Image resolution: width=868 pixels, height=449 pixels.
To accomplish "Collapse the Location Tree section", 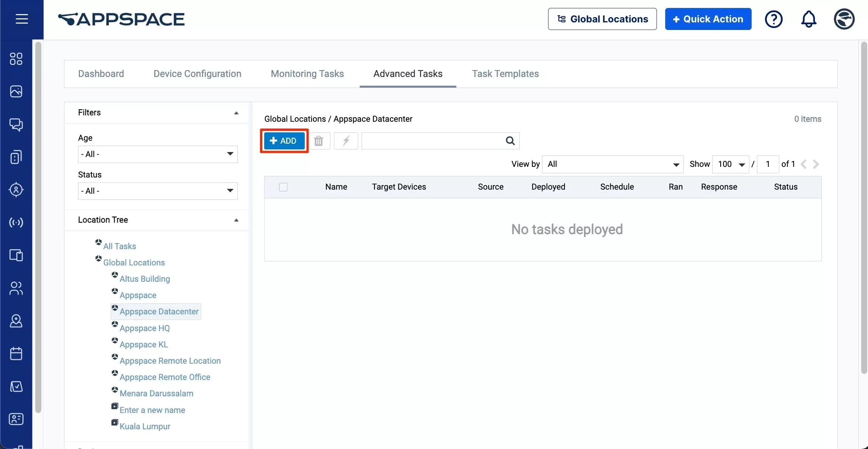I will (x=236, y=220).
